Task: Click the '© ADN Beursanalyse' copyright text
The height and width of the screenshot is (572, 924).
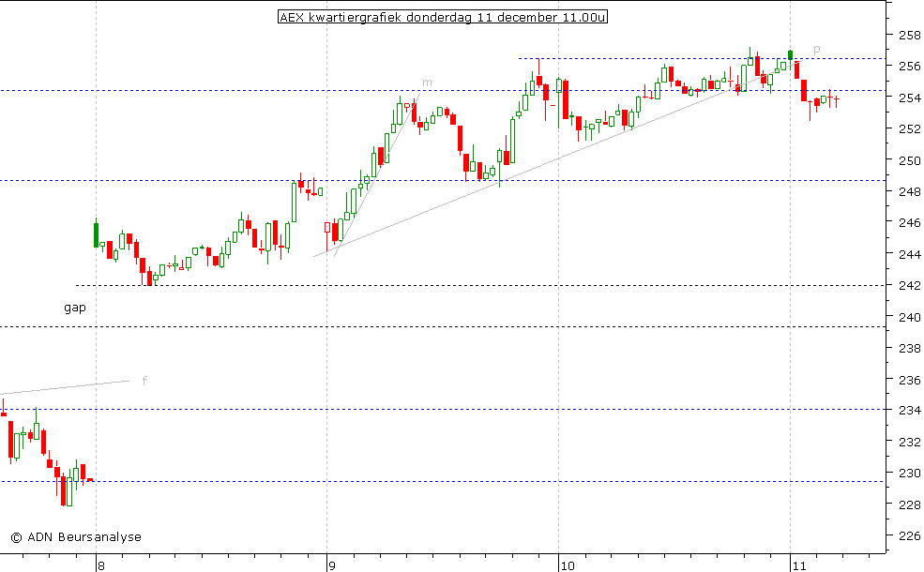Action: tap(76, 537)
